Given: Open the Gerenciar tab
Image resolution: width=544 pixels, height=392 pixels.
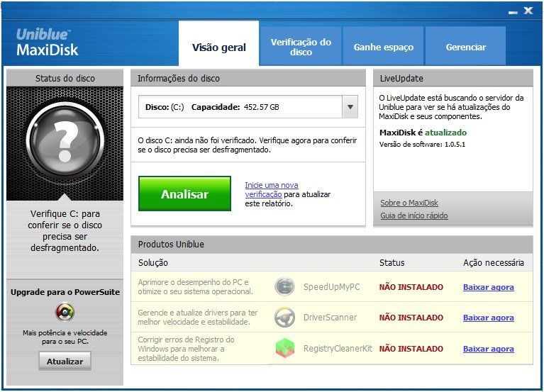Looking at the screenshot, I should tap(465, 47).
